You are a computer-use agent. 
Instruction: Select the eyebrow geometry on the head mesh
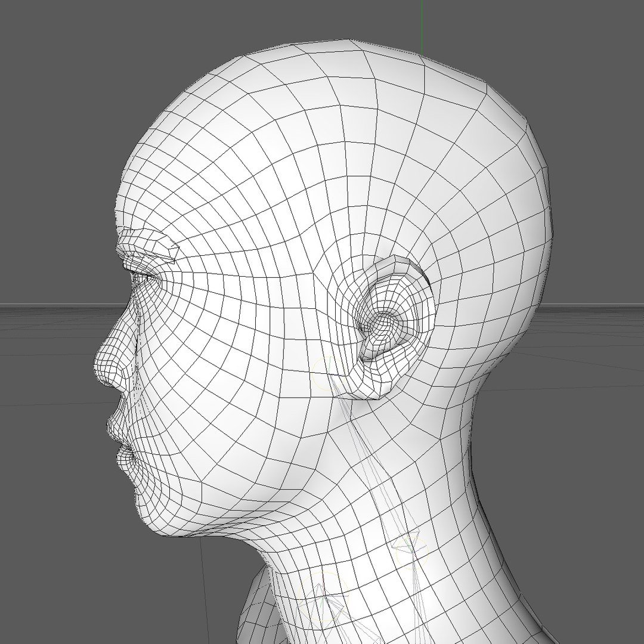coord(147,246)
